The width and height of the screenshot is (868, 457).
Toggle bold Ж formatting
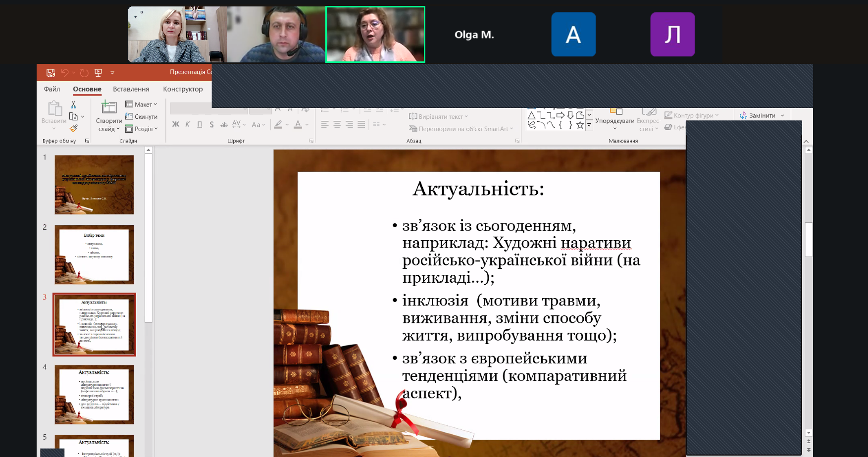175,124
